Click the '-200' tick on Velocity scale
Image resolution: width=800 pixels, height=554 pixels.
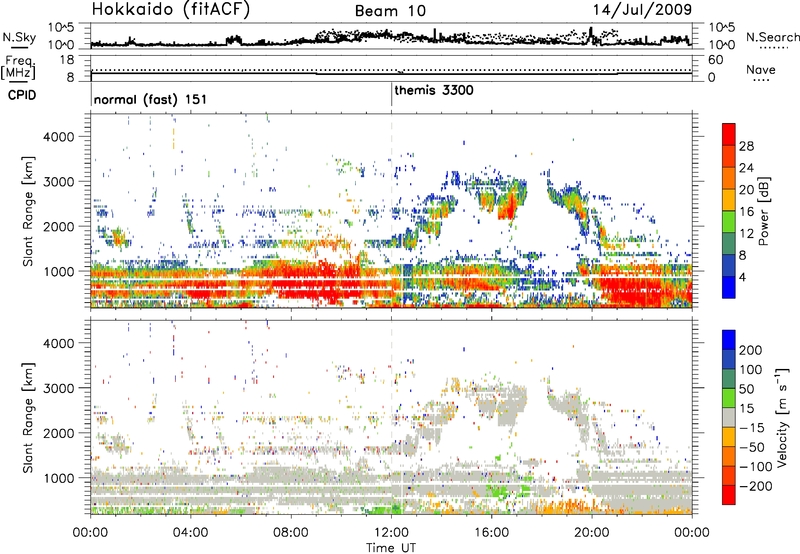(x=756, y=486)
